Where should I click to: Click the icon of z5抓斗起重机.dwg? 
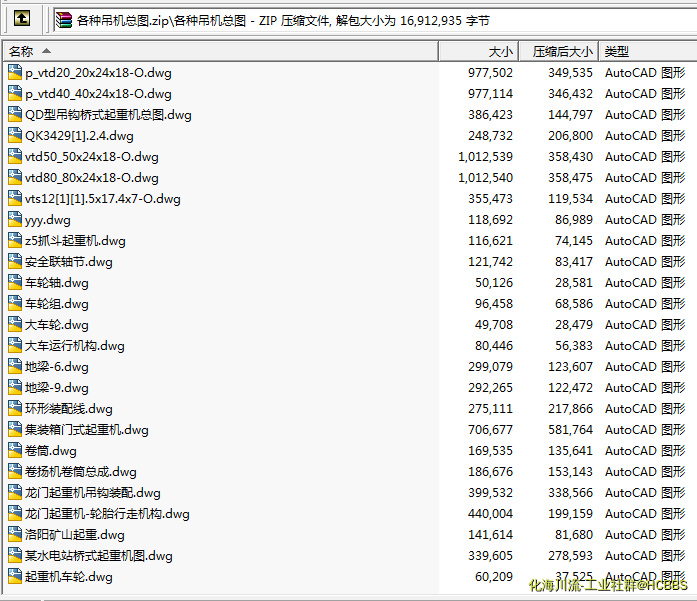pos(15,240)
